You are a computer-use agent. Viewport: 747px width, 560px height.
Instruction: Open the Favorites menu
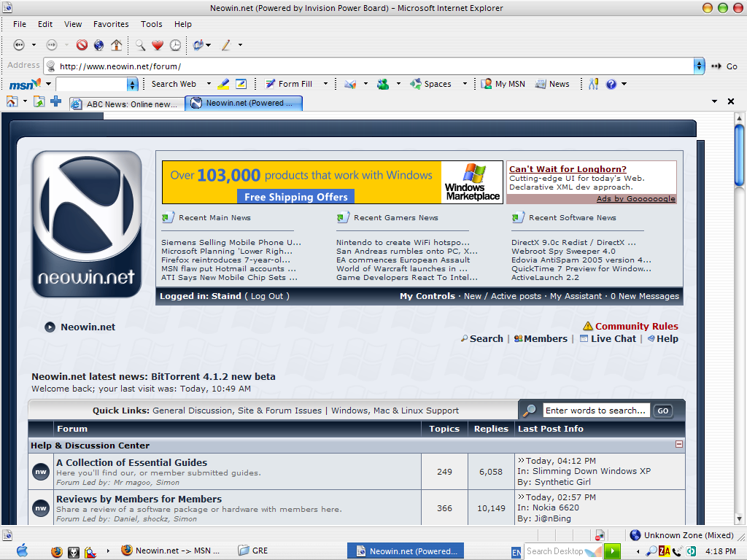(x=111, y=24)
